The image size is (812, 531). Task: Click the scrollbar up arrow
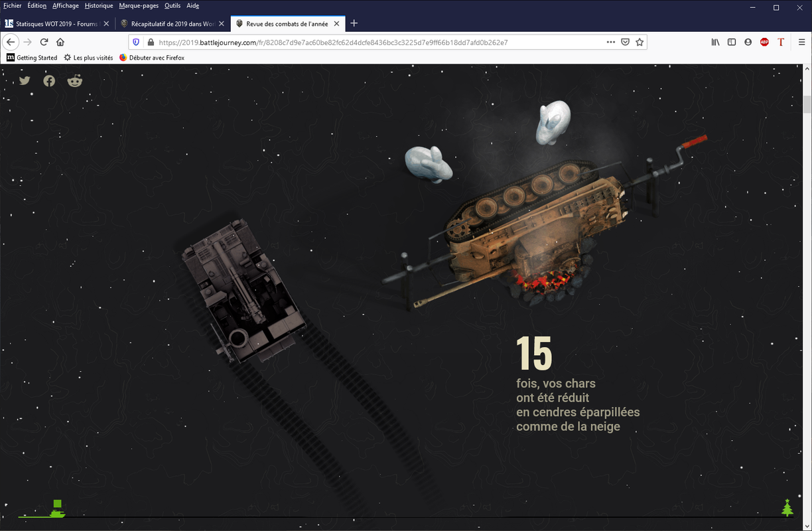click(807, 69)
